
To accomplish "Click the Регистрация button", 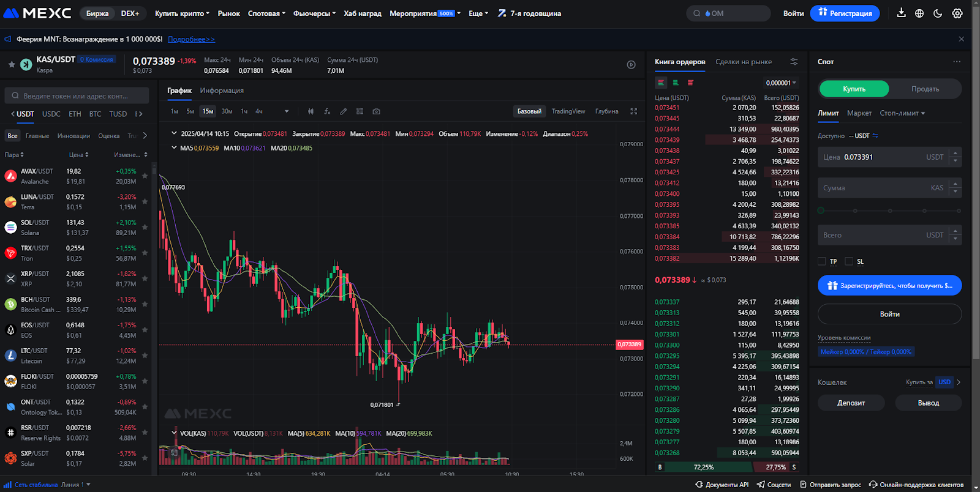I will pos(845,13).
